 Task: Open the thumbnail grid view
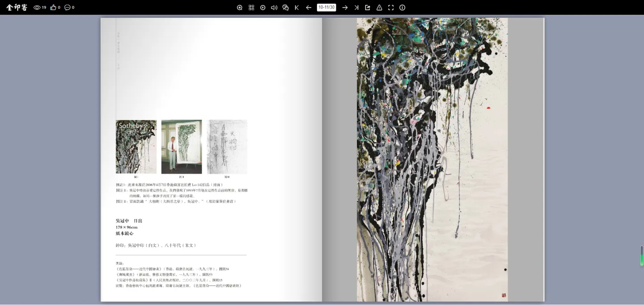coord(251,8)
